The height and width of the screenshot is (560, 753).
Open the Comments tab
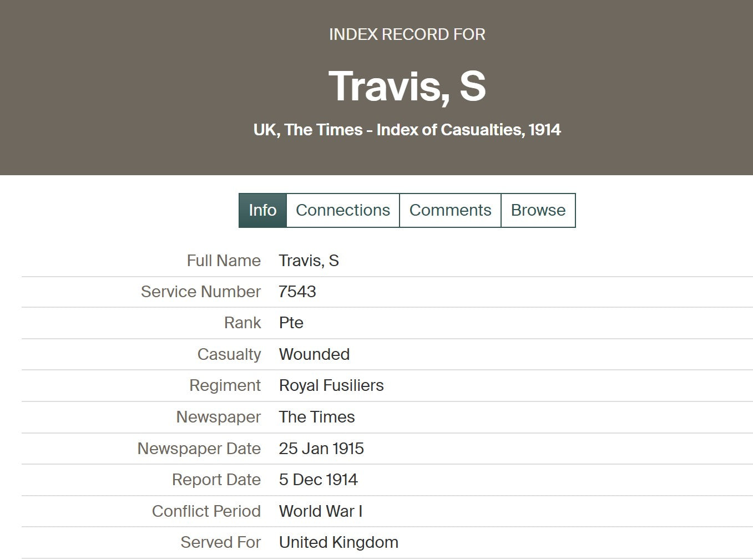pyautogui.click(x=450, y=210)
